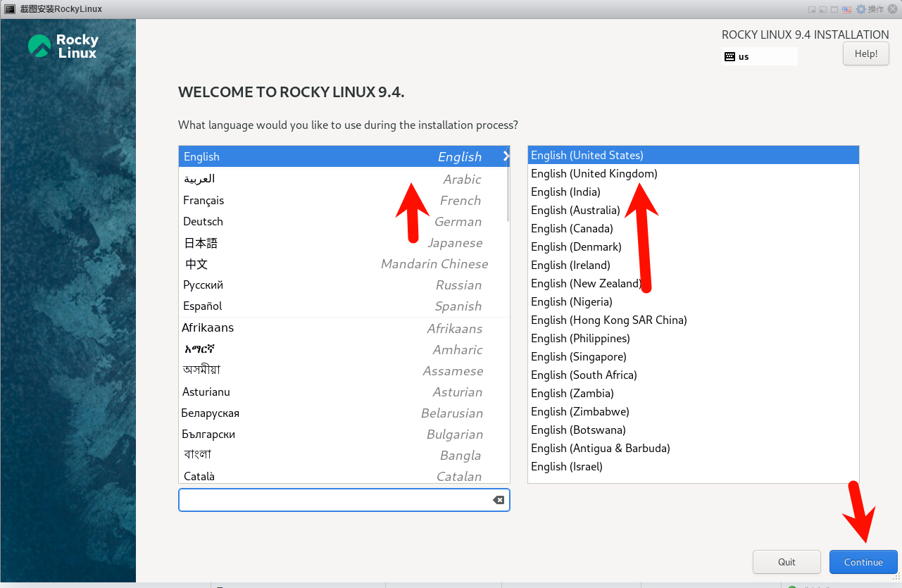This screenshot has height=588, width=902.
Task: Select Русский (Russian) language
Action: tap(343, 284)
